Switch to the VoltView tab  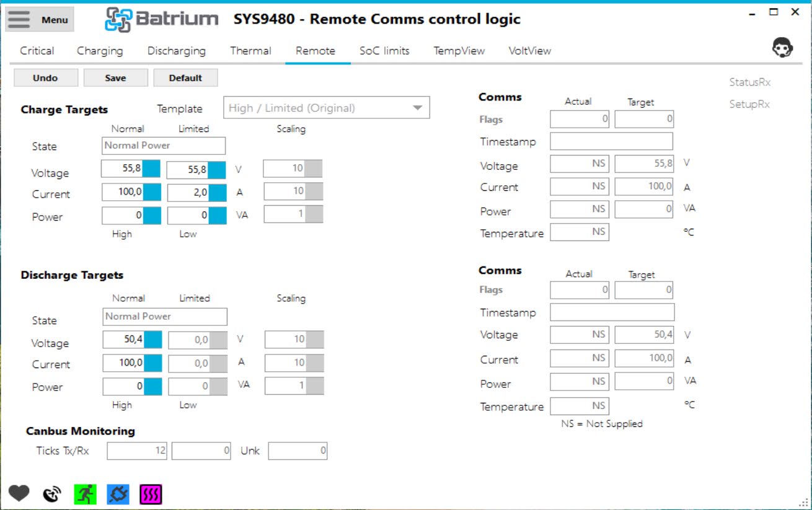[529, 51]
